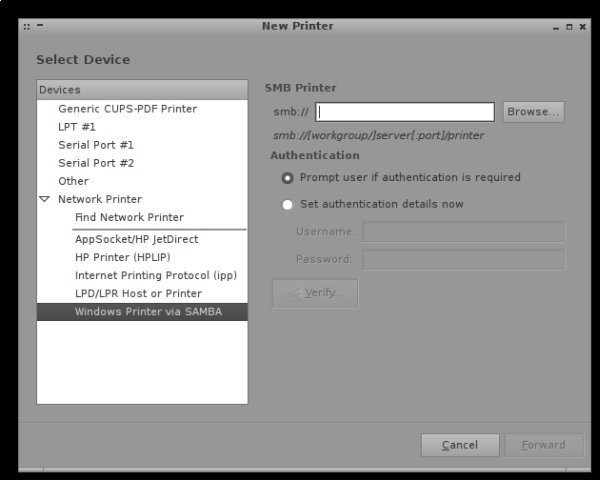Select Generic CUPS-PDF Printer device
Image resolution: width=600 pixels, height=480 pixels.
(x=127, y=109)
